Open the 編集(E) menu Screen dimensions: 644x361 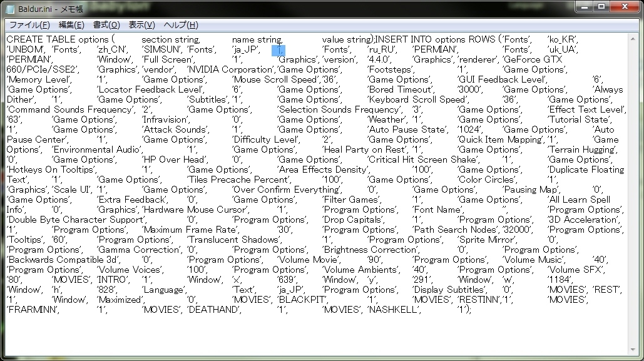pyautogui.click(x=71, y=25)
